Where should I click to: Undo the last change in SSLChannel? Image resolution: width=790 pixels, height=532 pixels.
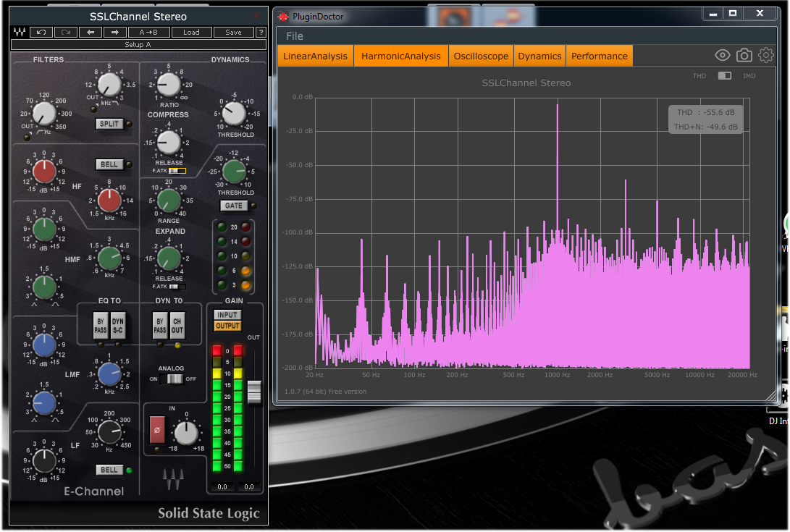point(41,33)
